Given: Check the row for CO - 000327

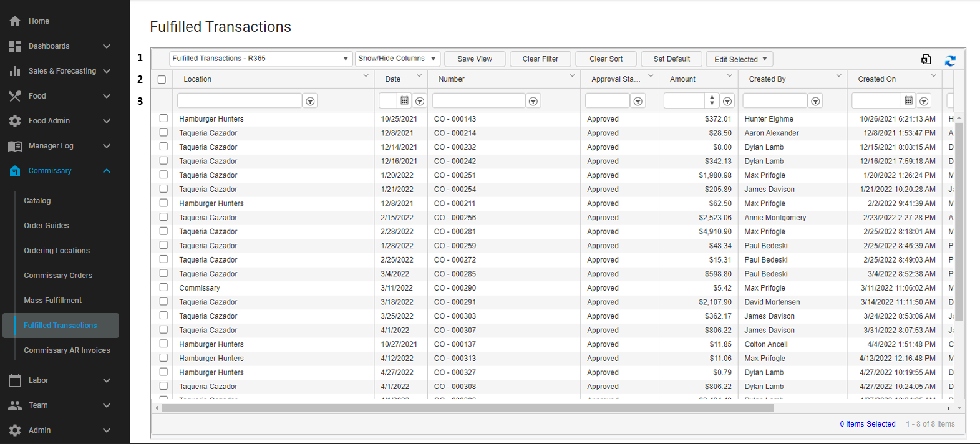Looking at the screenshot, I should point(163,372).
